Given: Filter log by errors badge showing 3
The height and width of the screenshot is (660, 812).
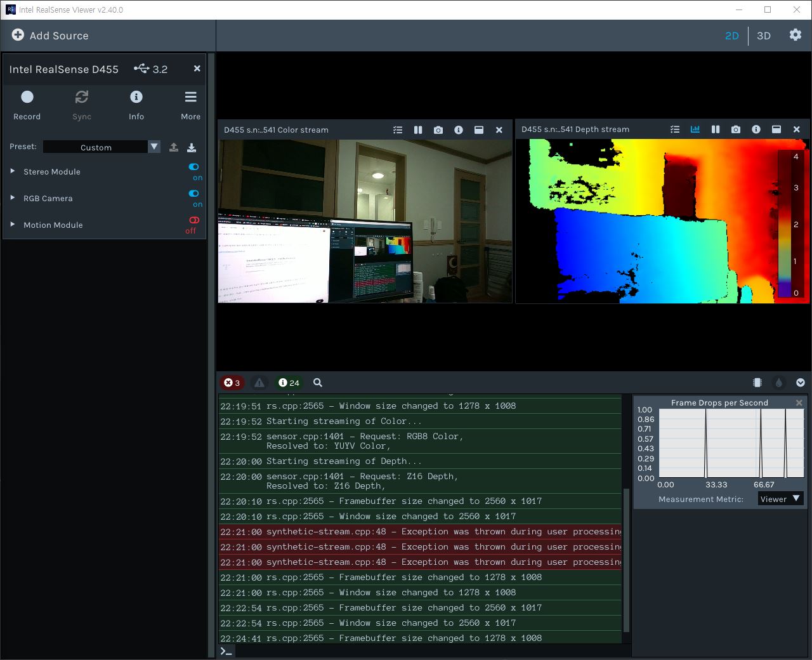Looking at the screenshot, I should [232, 383].
